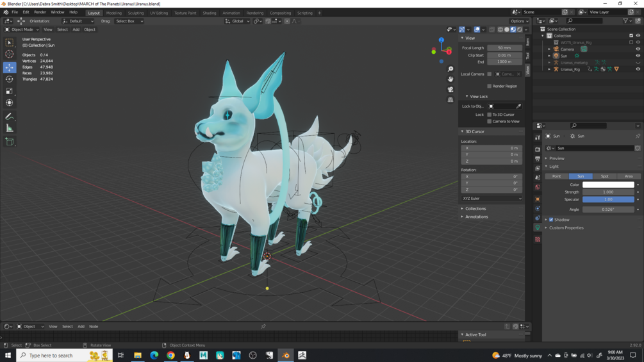Expand the Collections panel
This screenshot has height=362, width=644.
coord(475,208)
